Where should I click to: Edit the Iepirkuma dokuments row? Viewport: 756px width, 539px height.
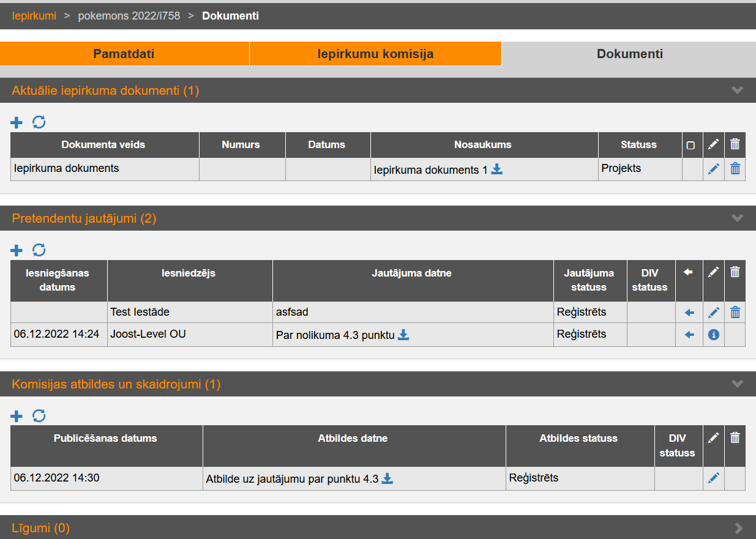[713, 169]
